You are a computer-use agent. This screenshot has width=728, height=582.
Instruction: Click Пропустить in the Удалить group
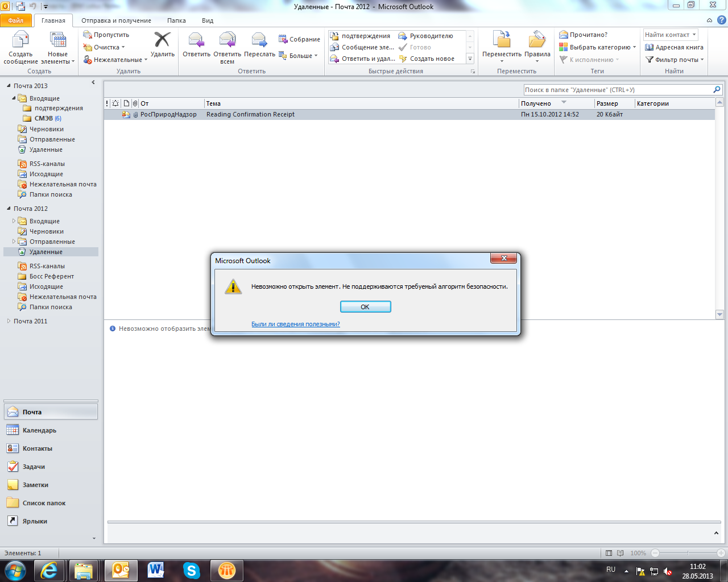click(106, 35)
